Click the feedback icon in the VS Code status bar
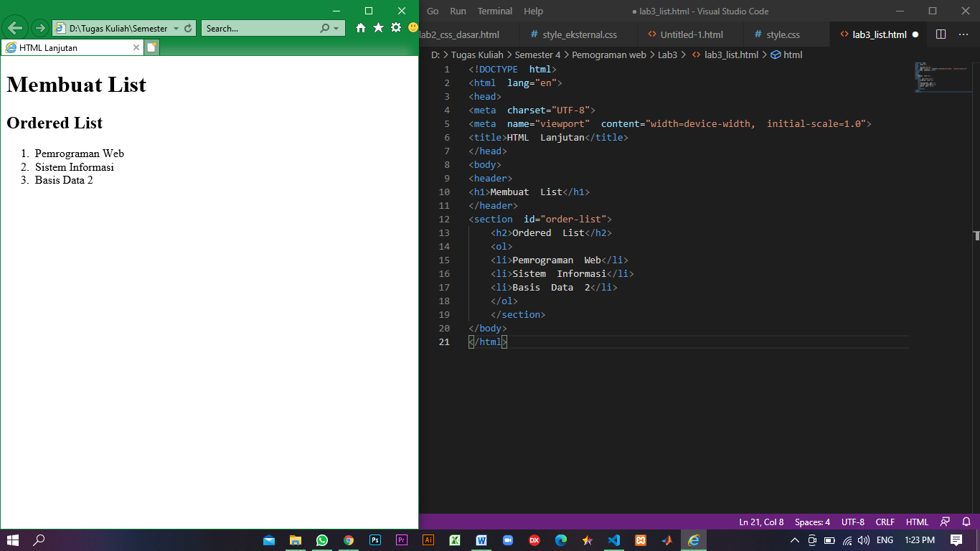The height and width of the screenshot is (551, 980). tap(945, 522)
